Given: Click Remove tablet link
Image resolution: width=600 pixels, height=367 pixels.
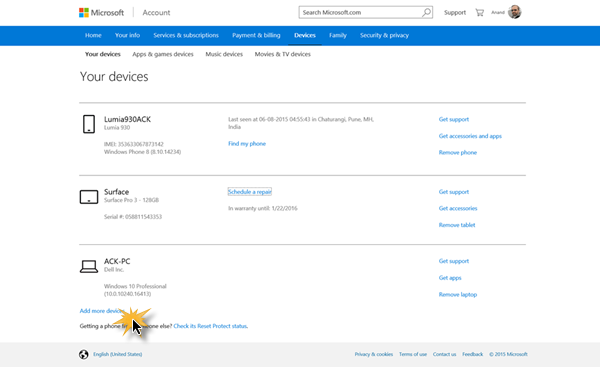Looking at the screenshot, I should point(457,225).
